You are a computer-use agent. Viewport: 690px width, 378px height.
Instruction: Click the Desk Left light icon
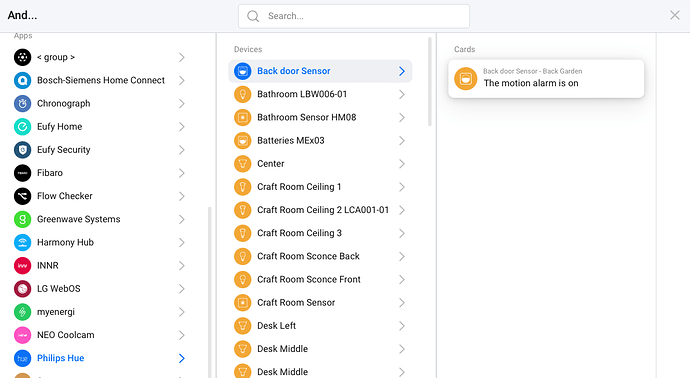click(x=242, y=326)
